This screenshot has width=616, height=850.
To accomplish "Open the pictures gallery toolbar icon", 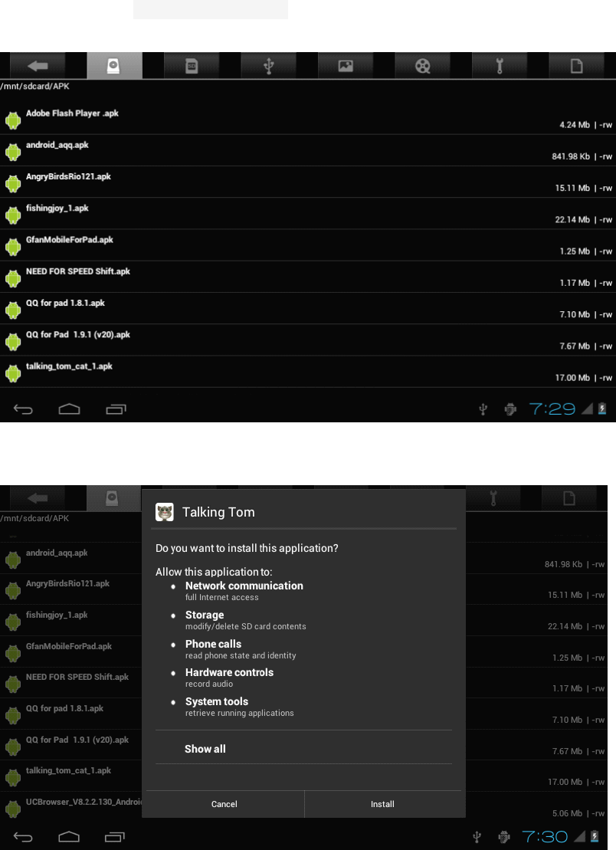I will [345, 66].
